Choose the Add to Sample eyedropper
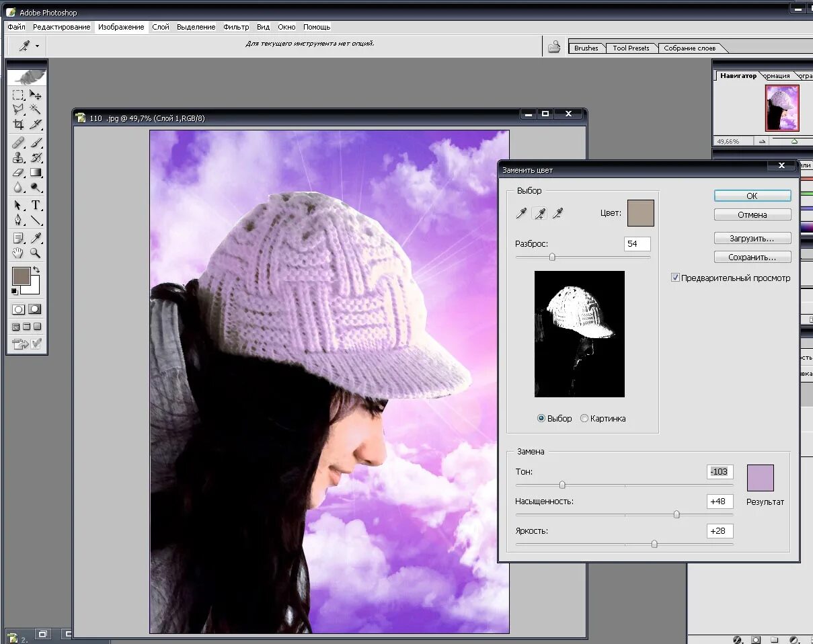This screenshot has width=813, height=644. [x=539, y=213]
